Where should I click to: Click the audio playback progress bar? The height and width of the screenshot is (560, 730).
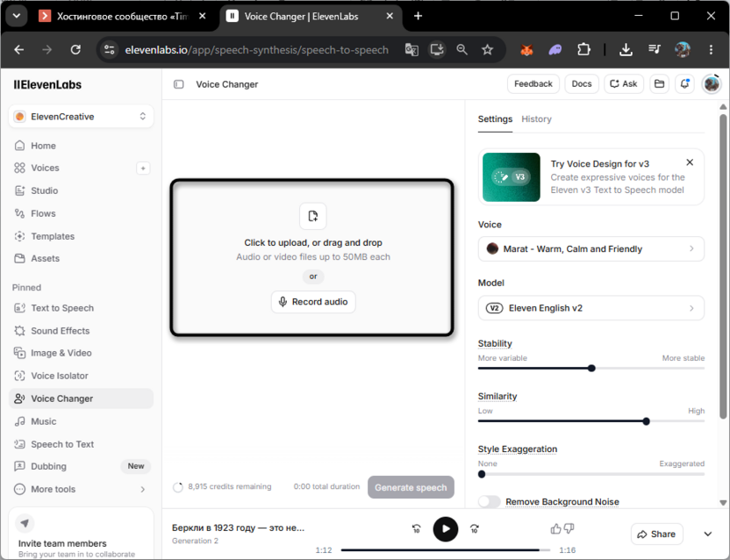pos(445,550)
